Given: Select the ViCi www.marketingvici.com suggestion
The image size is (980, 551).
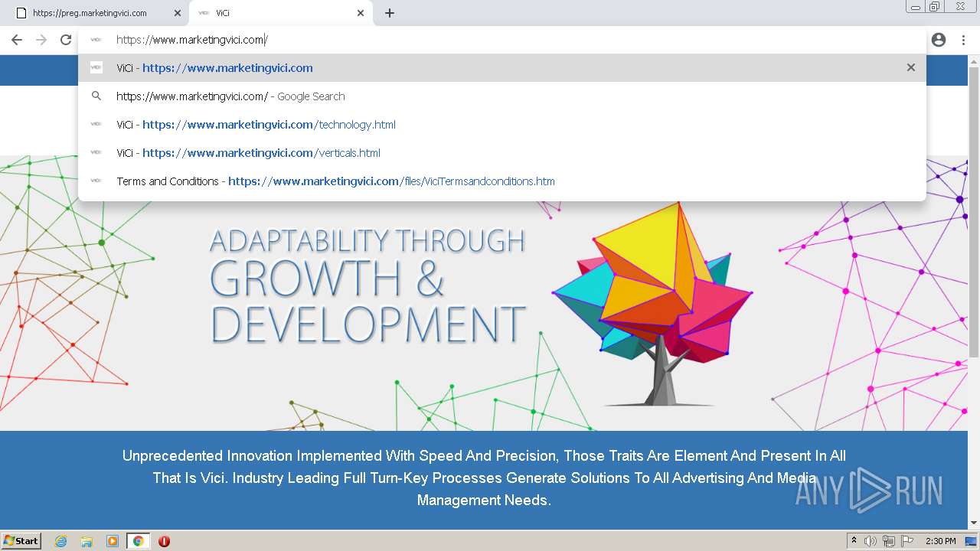Looking at the screenshot, I should pos(501,67).
